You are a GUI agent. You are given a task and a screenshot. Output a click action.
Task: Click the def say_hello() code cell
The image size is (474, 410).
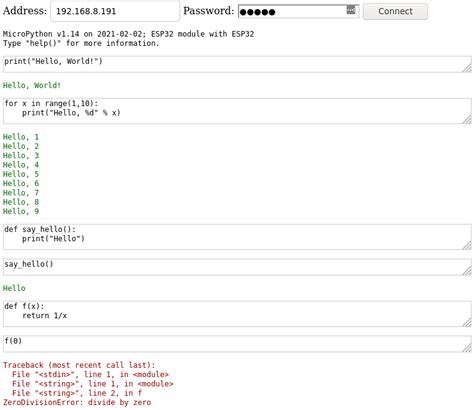[237, 237]
